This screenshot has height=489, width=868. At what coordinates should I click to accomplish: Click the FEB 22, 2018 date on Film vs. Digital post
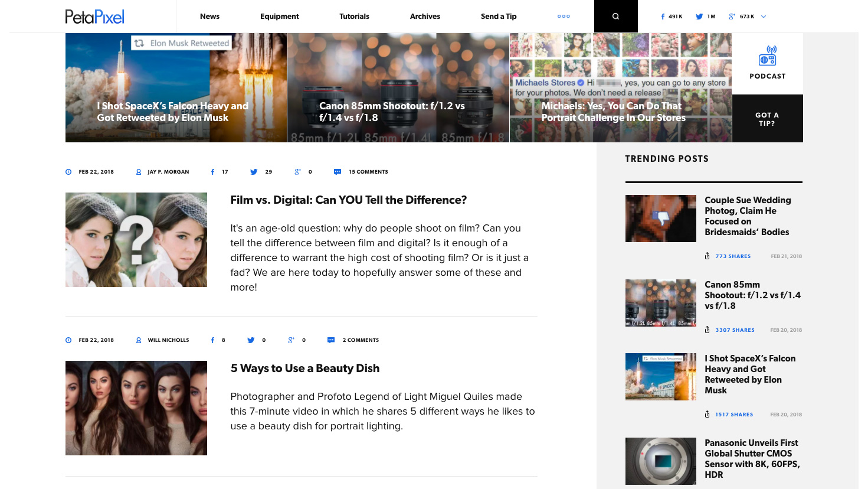pos(96,172)
